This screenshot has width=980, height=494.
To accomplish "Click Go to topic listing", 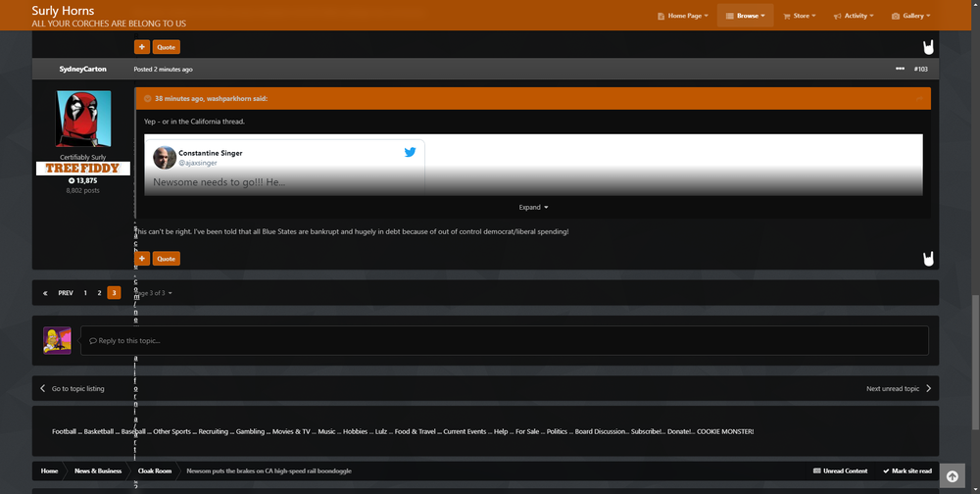I will click(x=72, y=388).
